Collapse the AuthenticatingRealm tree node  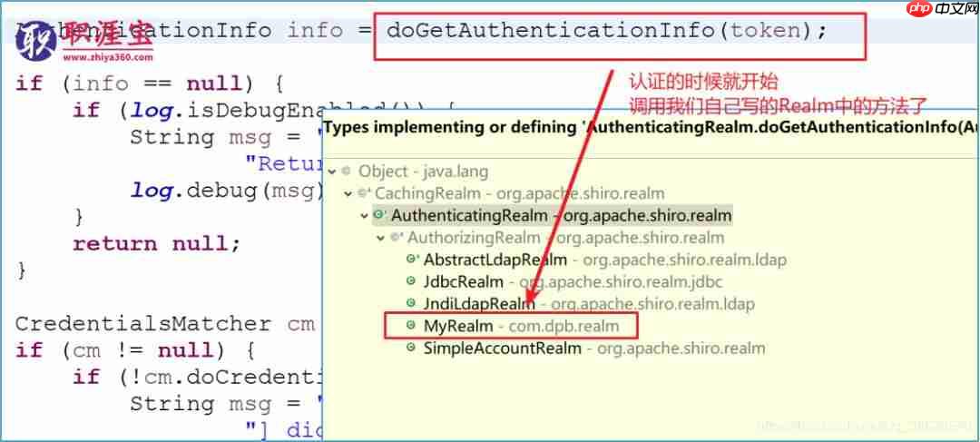[364, 216]
